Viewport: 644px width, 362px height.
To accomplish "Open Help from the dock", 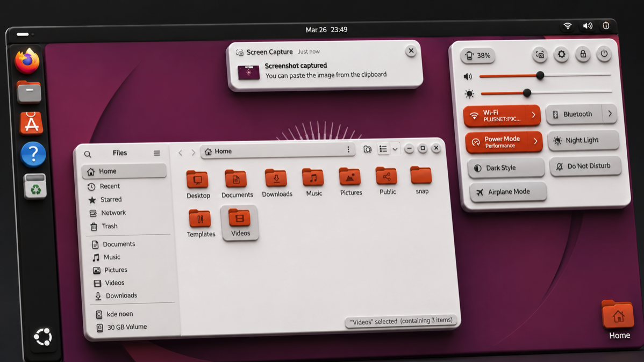I will (x=33, y=154).
